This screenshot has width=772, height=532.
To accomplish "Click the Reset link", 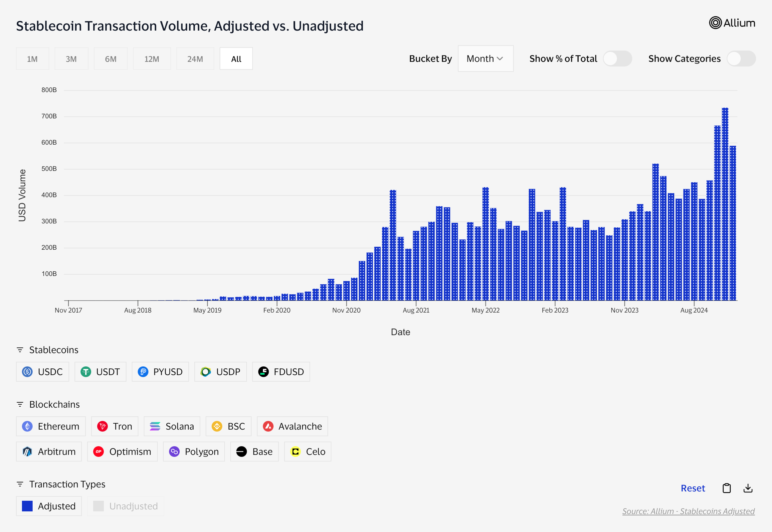I will point(692,488).
